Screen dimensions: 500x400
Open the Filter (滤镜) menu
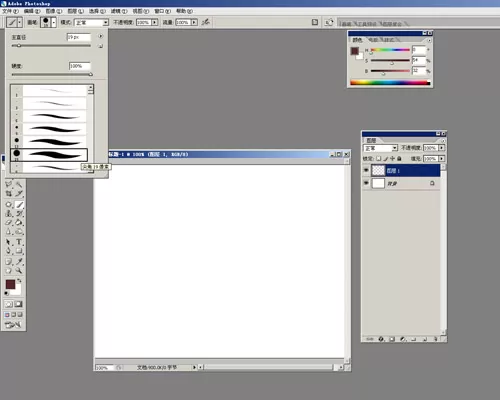[119, 11]
